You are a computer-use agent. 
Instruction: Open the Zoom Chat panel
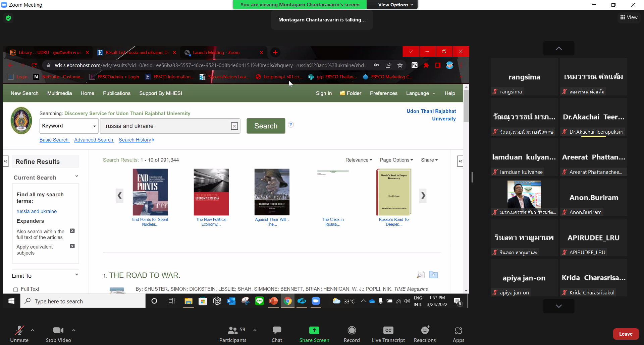pyautogui.click(x=277, y=334)
